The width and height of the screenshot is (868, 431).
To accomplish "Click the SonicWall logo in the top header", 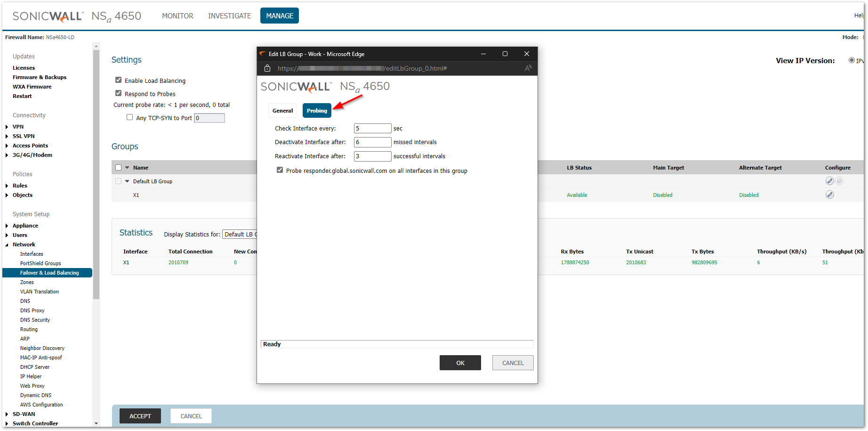I will (48, 16).
